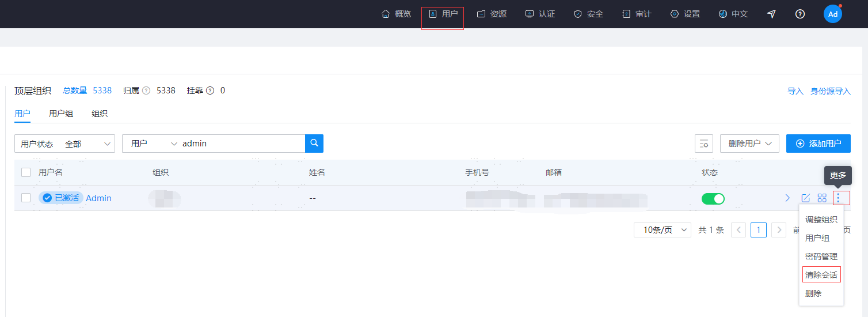Tick the select-all header checkbox
Image resolution: width=868 pixels, height=317 pixels.
pos(26,172)
